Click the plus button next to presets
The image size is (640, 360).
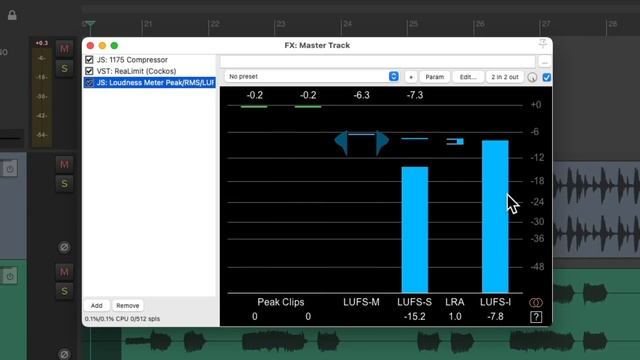pos(411,77)
